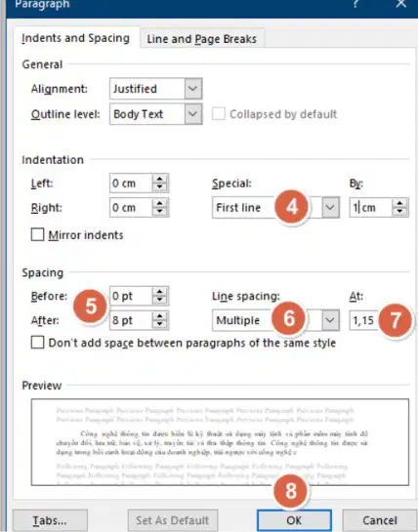Expand the Line spacing dropdown arrow

(330, 319)
